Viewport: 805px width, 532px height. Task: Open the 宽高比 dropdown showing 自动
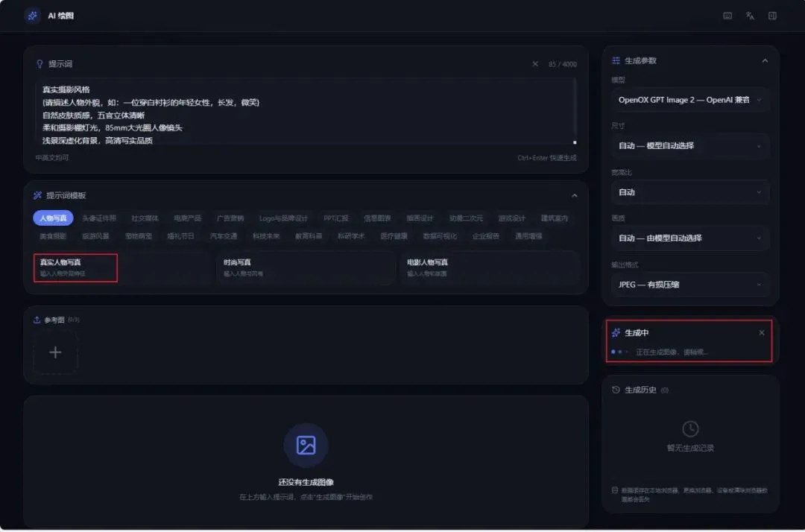coord(690,192)
